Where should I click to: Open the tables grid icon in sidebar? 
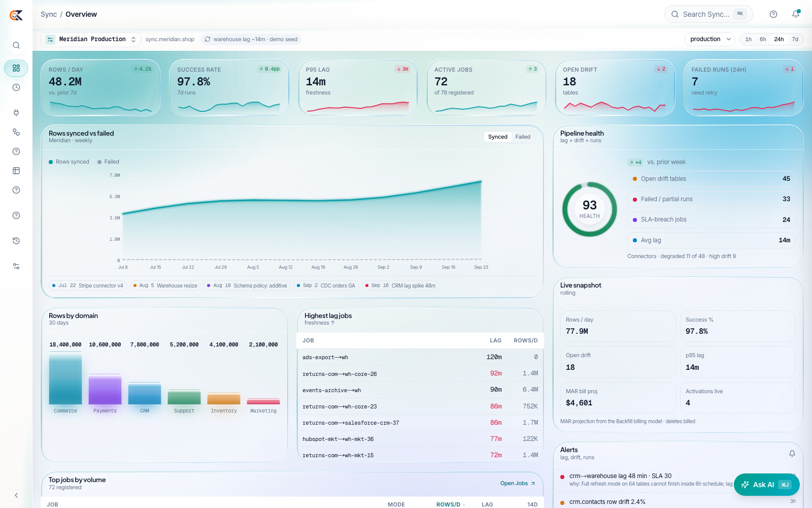16,171
